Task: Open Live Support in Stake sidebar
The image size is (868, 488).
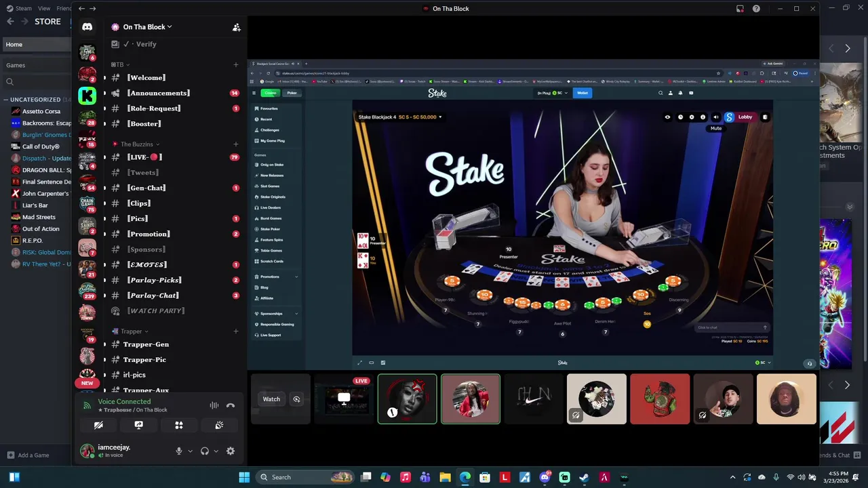Action: [270, 335]
